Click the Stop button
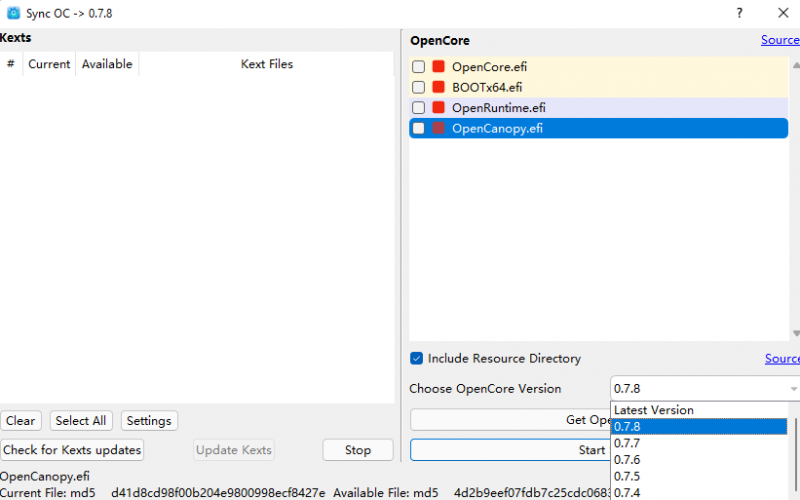Image resolution: width=800 pixels, height=500 pixels. point(358,450)
